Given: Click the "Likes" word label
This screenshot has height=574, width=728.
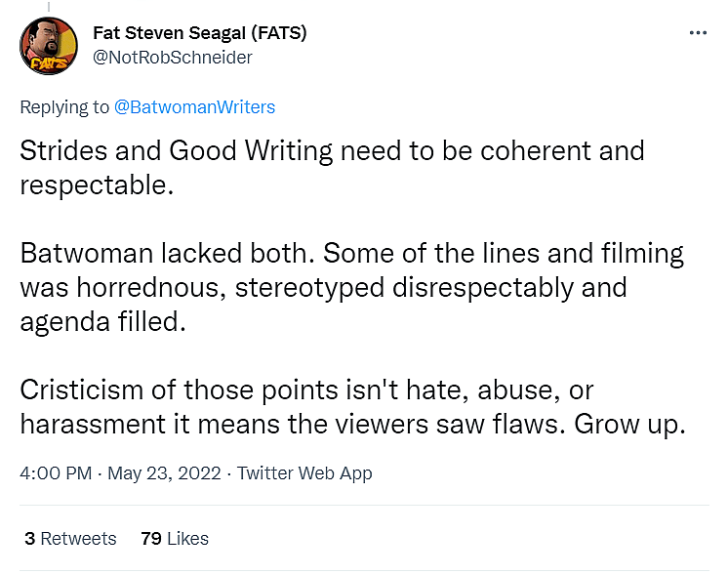Looking at the screenshot, I should click(187, 538).
